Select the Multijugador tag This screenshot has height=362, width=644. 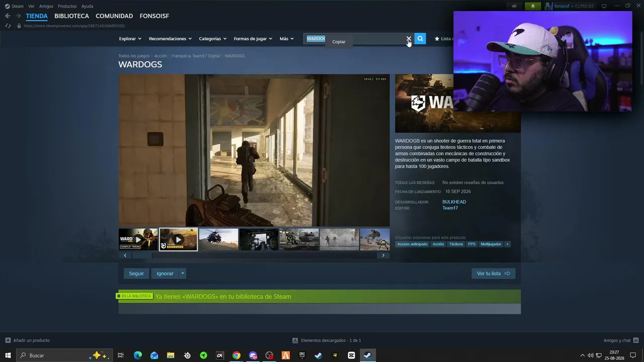(x=491, y=244)
